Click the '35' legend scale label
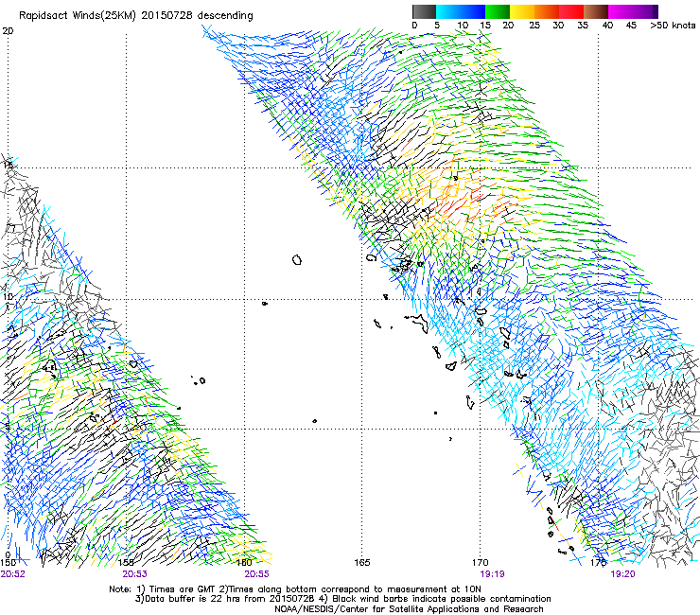 583,26
